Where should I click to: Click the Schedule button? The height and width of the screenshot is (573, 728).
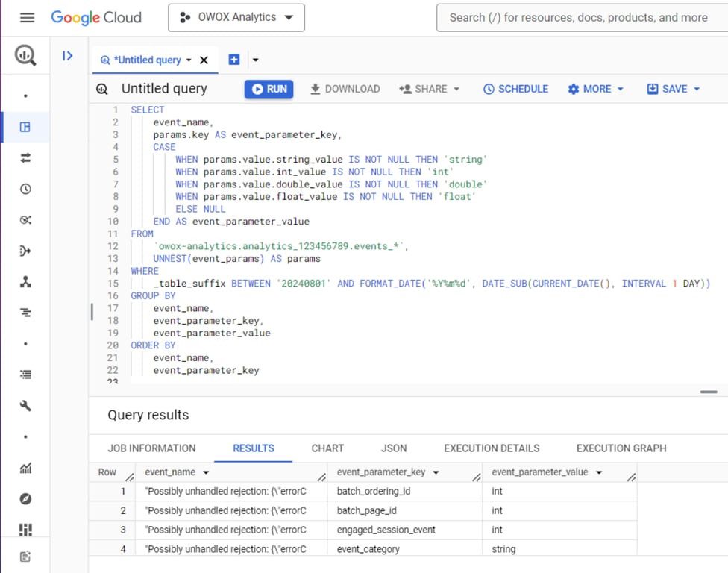coord(516,89)
